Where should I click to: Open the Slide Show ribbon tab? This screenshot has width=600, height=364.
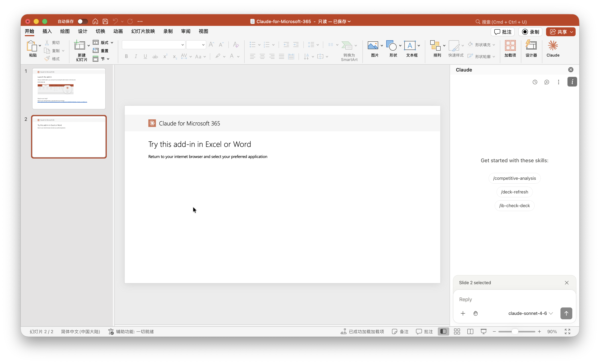[143, 31]
